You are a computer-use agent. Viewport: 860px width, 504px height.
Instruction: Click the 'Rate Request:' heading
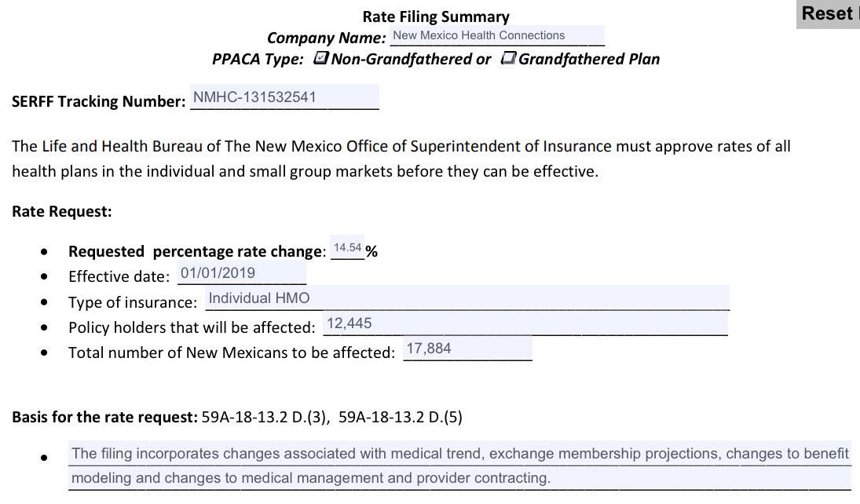click(x=62, y=211)
